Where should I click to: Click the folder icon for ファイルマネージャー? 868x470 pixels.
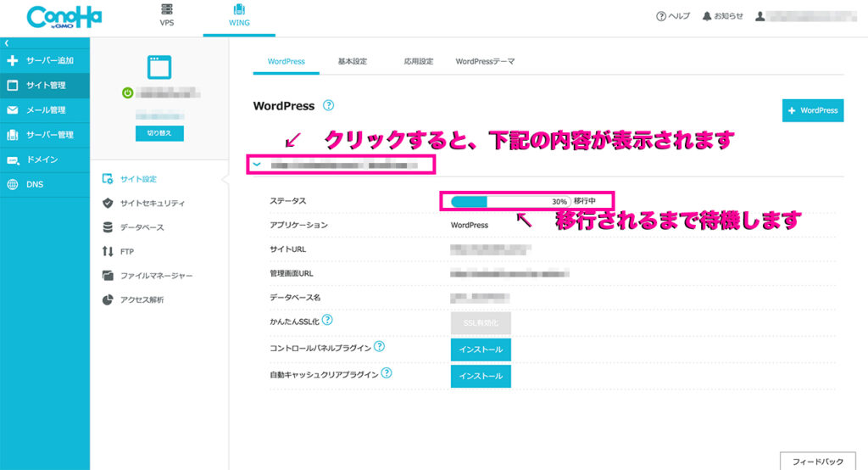click(x=108, y=276)
